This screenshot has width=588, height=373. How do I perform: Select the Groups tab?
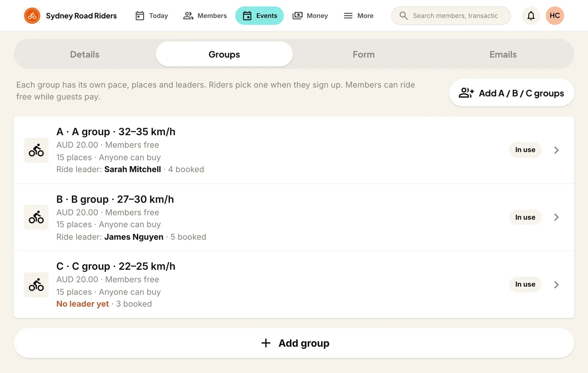[224, 54]
